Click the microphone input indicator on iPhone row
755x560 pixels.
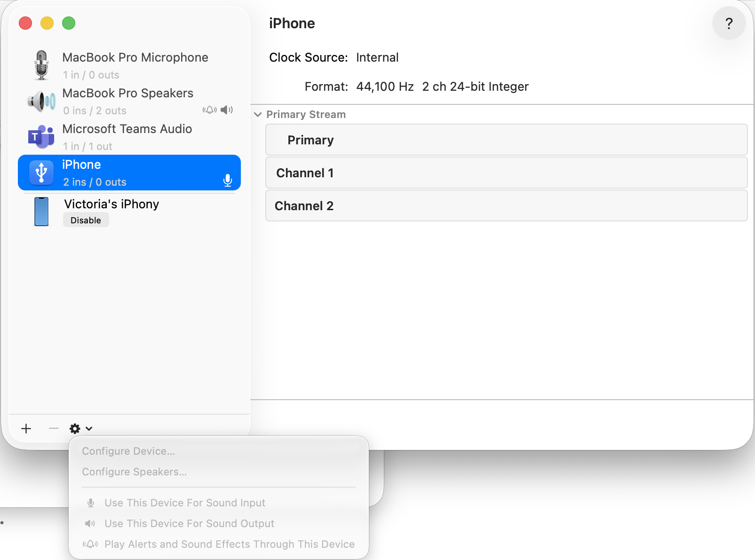click(x=228, y=181)
